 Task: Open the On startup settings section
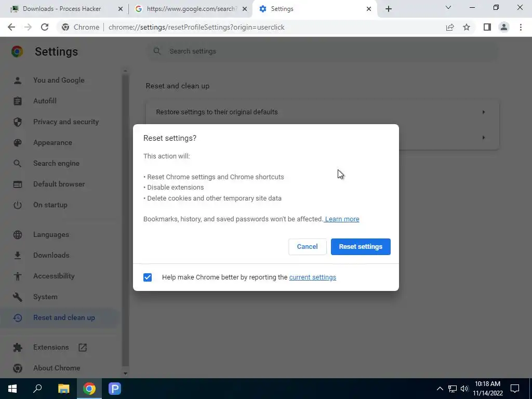tap(50, 205)
